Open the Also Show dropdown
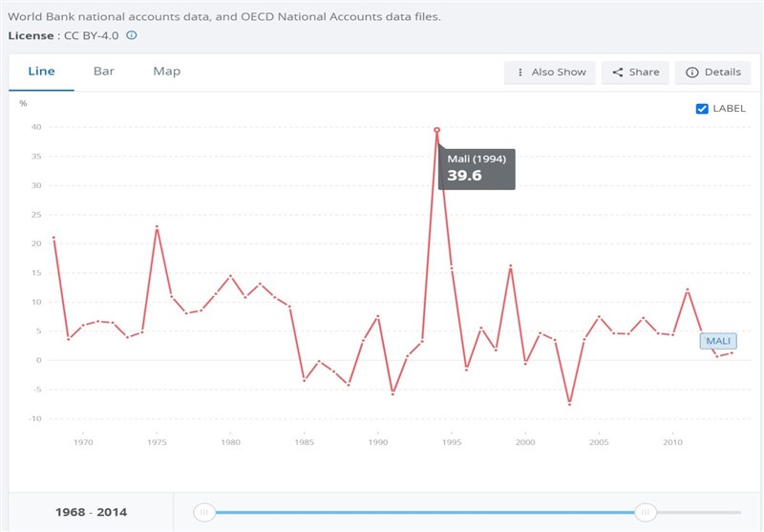Image resolution: width=764 pixels, height=532 pixels. (x=550, y=73)
